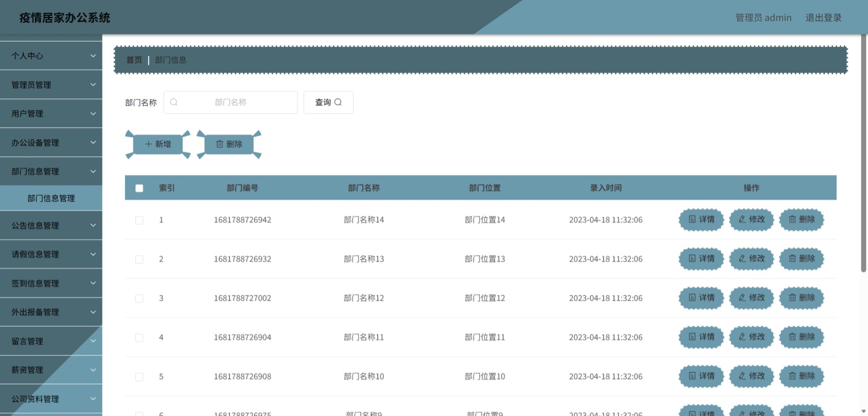Check the checkbox for row index 3
868x416 pixels.
tap(139, 299)
